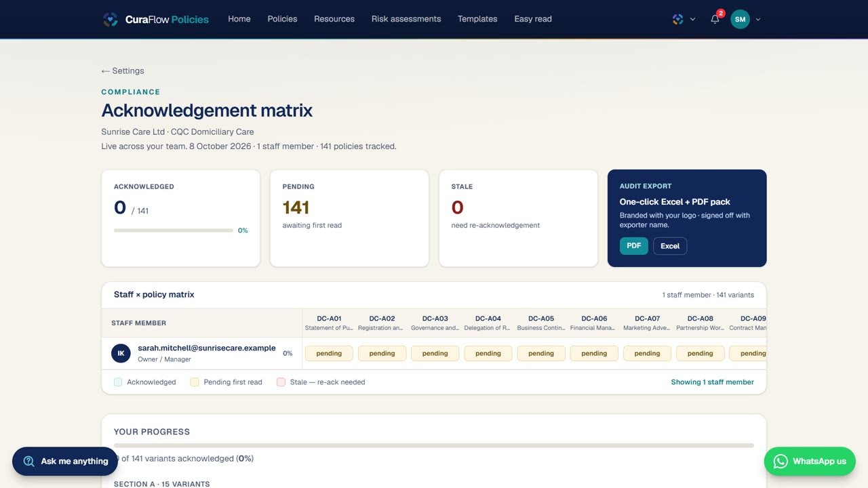Screen dimensions: 868x488
Task: Click the CuraFlow Policies logo icon
Action: coord(110,19)
